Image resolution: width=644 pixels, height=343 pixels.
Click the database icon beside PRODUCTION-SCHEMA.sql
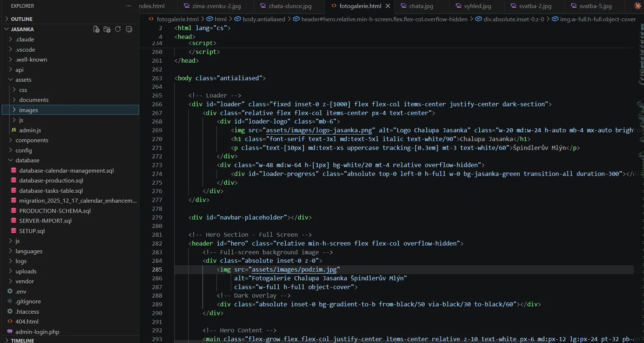(x=14, y=211)
